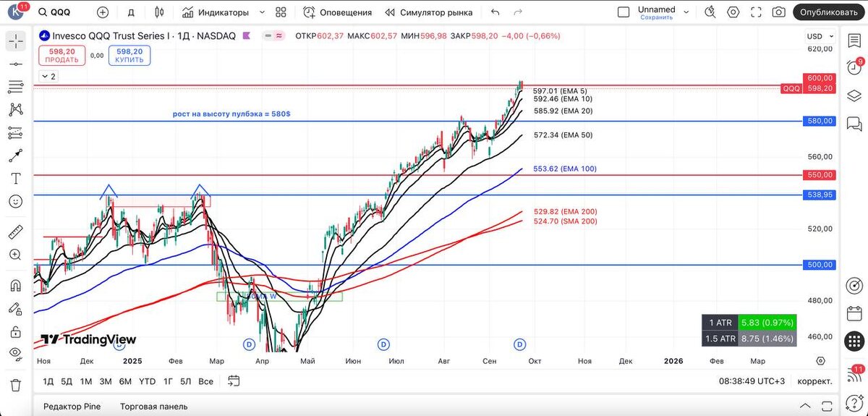Toggle коррект. adjusted data setting
The width and height of the screenshot is (868, 416).
(814, 381)
